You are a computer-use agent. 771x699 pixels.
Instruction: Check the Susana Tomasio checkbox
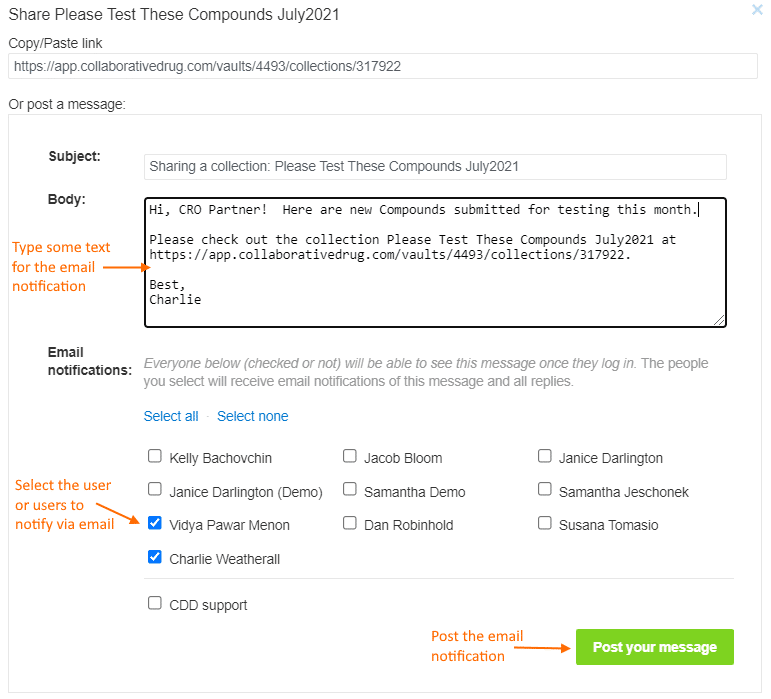pyautogui.click(x=544, y=523)
